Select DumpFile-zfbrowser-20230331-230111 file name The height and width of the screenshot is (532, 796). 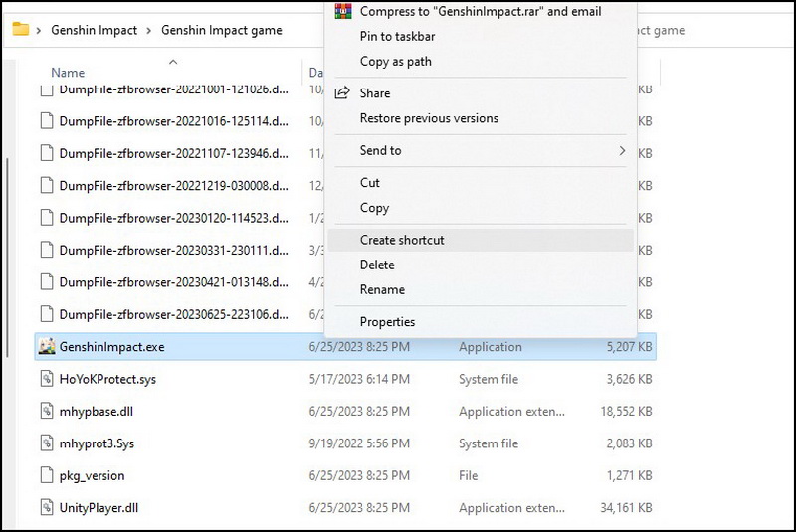point(173,251)
